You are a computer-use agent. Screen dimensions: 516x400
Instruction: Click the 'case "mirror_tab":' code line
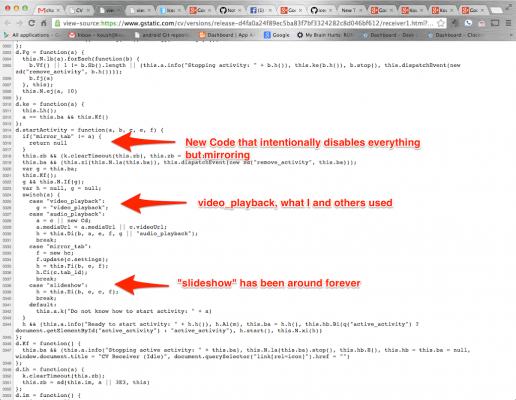click(60, 247)
